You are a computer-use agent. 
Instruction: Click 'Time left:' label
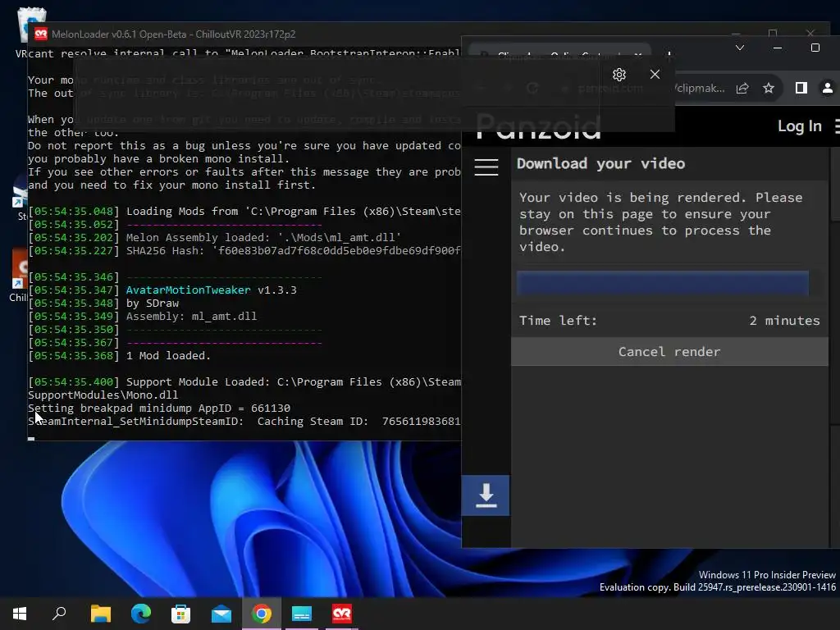pos(558,321)
